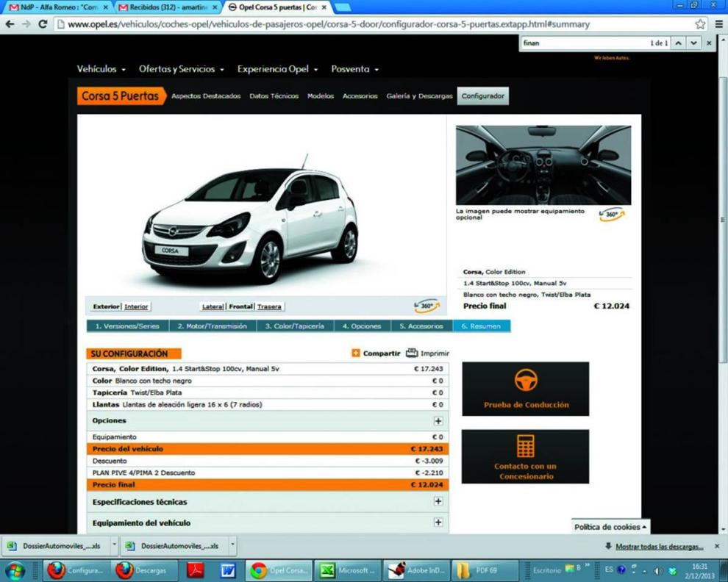
Task: Open Microsoft Word from taskbar
Action: [228, 570]
